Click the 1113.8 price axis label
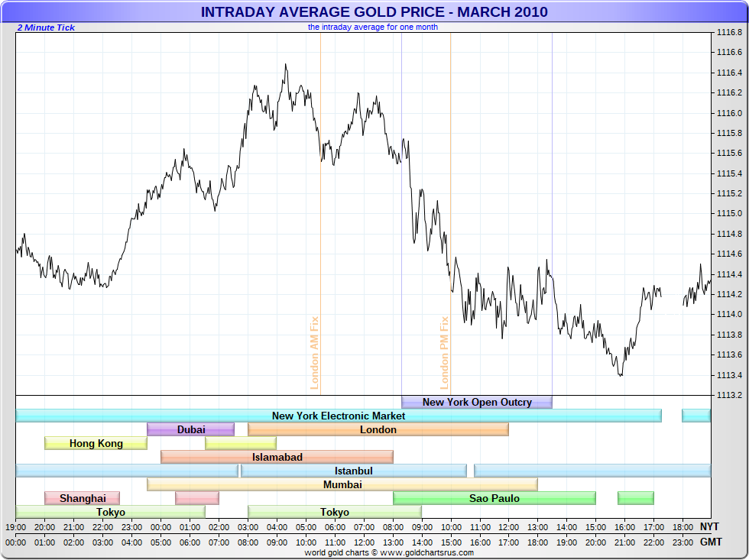The width and height of the screenshot is (749, 560). [x=729, y=335]
